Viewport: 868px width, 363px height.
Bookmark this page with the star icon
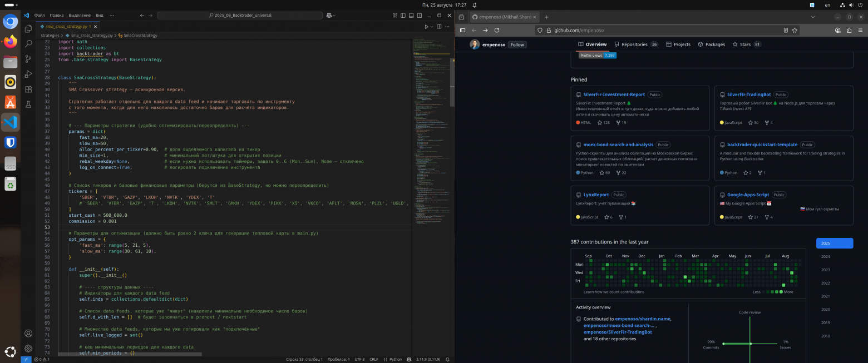[795, 31]
